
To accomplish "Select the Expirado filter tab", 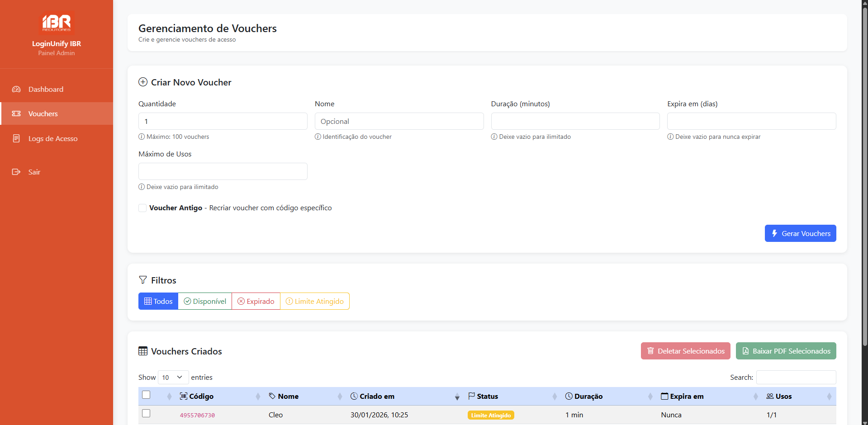I will tap(256, 301).
